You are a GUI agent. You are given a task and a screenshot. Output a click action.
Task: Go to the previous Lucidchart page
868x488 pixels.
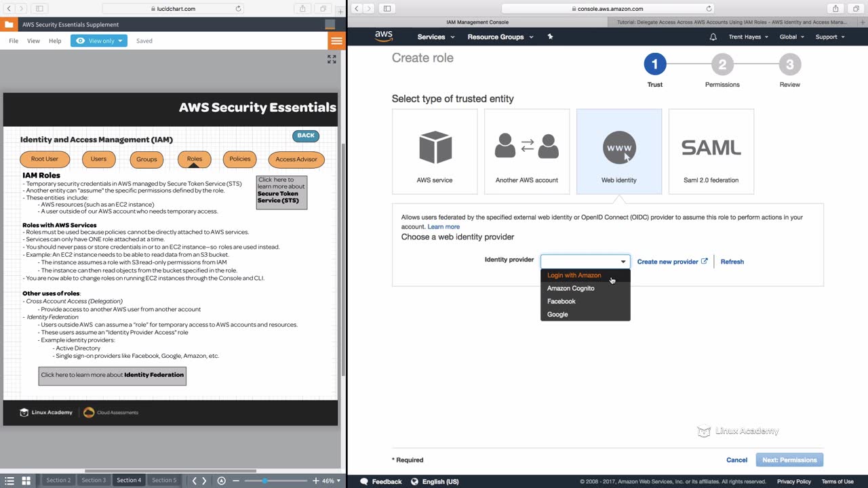[x=194, y=481]
